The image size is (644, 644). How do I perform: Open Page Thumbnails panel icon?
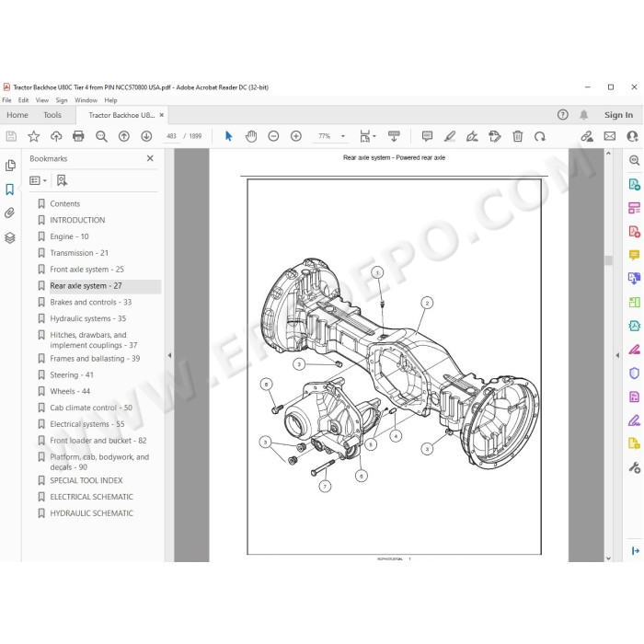[10, 166]
